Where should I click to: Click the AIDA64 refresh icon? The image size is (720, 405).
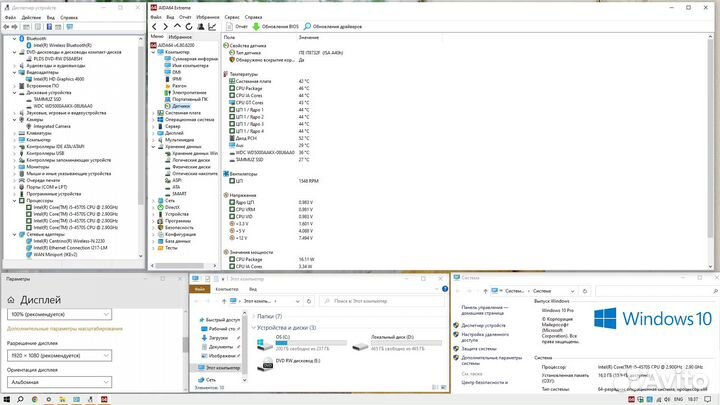[189, 27]
